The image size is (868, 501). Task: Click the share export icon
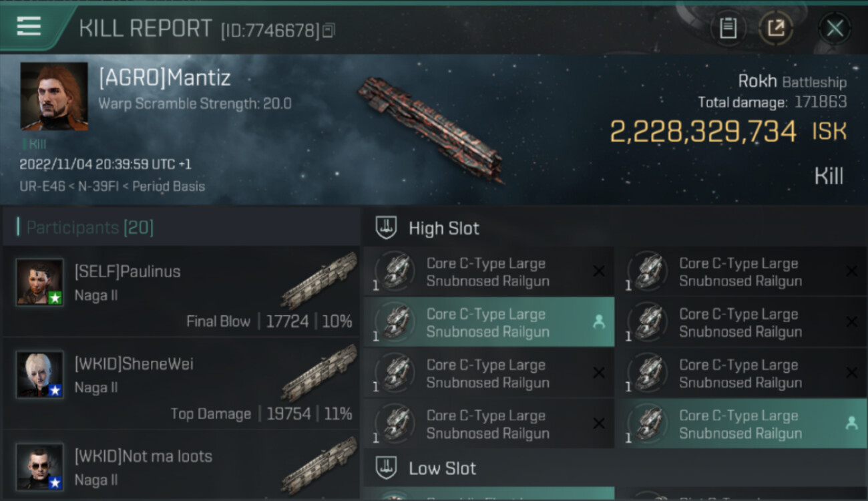pyautogui.click(x=776, y=28)
